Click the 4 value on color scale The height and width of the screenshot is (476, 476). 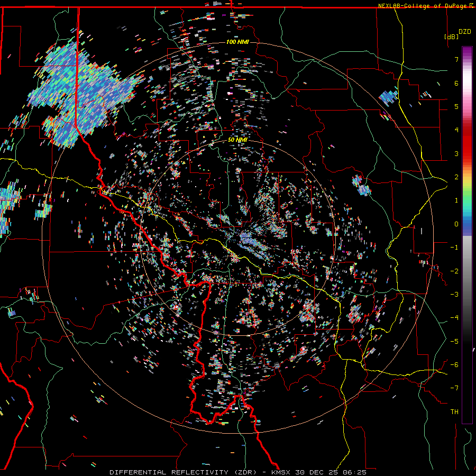[456, 130]
